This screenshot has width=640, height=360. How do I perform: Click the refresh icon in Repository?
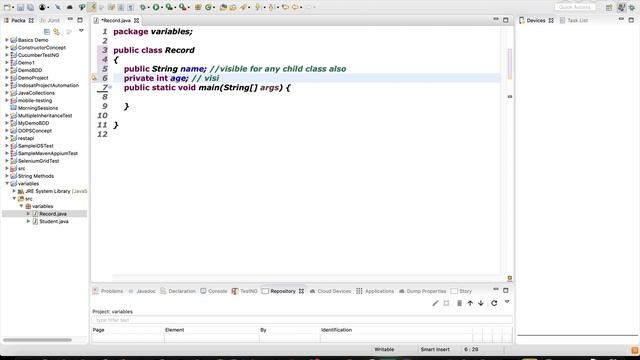[x=494, y=303]
